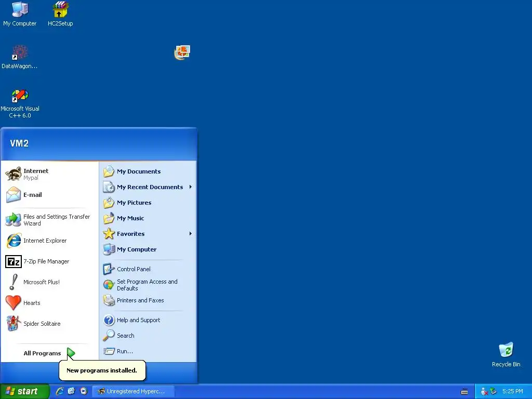Launch 7-Zip File Manager

coord(49,262)
